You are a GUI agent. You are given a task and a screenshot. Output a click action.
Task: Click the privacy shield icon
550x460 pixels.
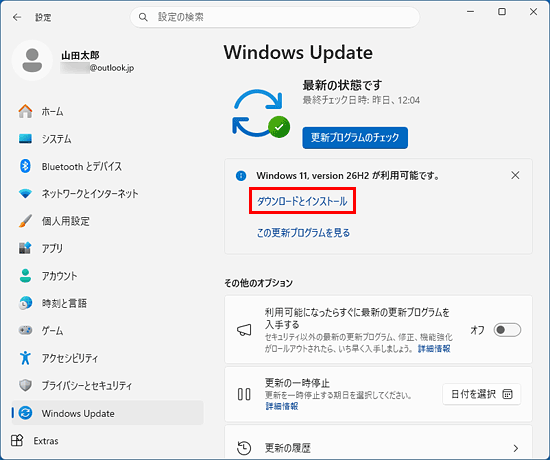pyautogui.click(x=25, y=385)
